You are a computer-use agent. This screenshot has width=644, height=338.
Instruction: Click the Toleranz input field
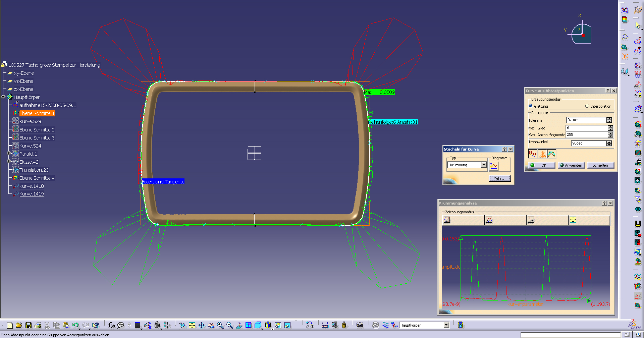[586, 120]
